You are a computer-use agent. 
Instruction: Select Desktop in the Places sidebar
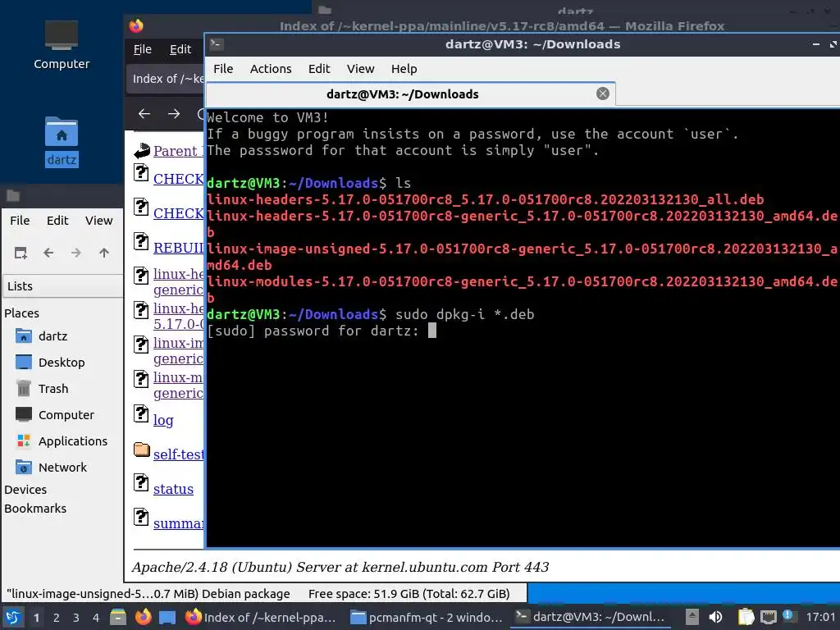click(61, 363)
